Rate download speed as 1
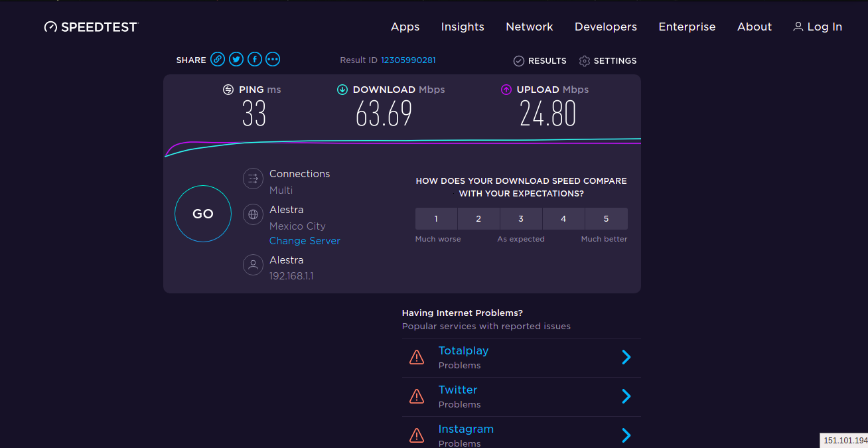868x448 pixels. pyautogui.click(x=436, y=218)
